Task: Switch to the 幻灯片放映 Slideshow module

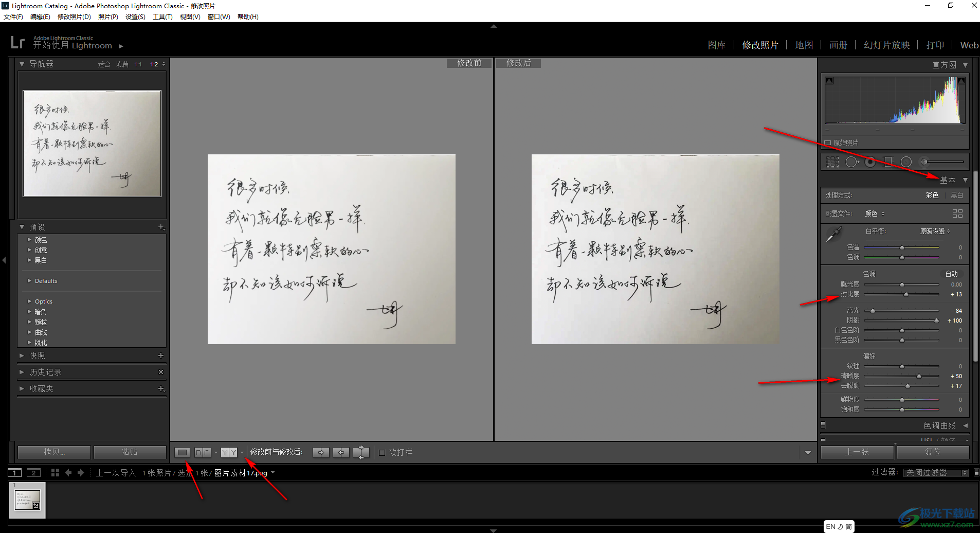Action: 887,45
